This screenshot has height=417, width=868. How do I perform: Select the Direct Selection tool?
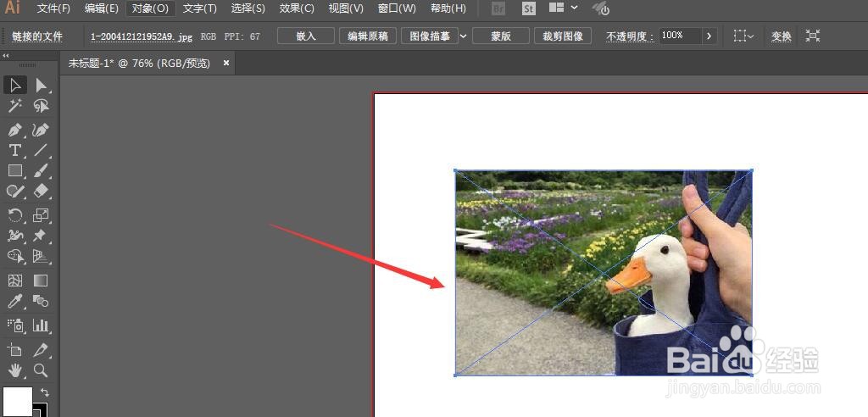tap(41, 86)
